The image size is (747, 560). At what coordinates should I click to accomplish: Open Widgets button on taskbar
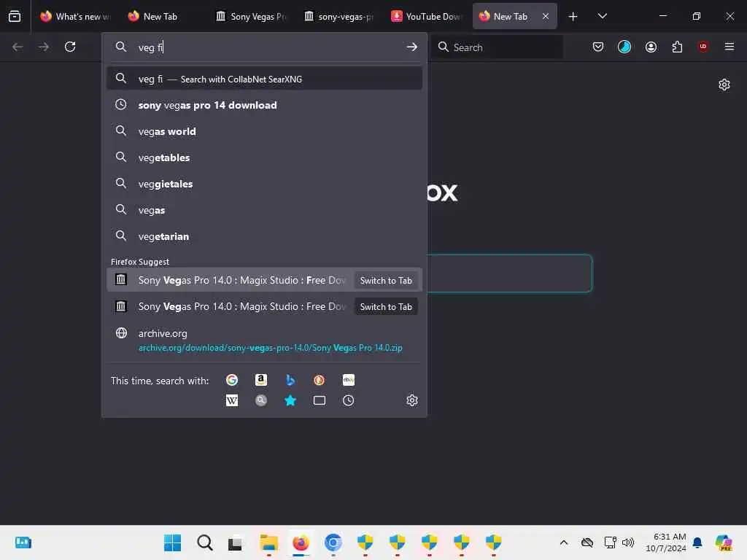(x=23, y=542)
